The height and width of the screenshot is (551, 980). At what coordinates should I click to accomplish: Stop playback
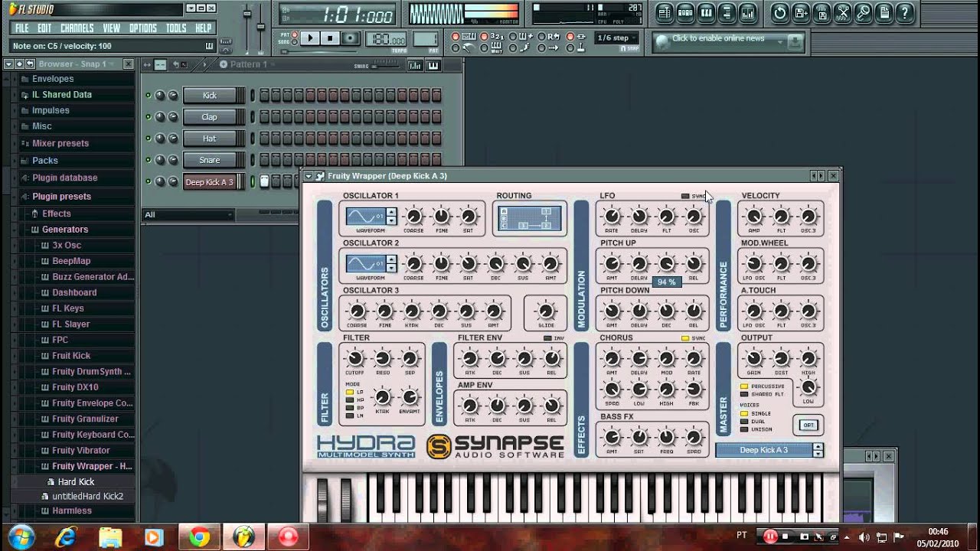coord(330,37)
